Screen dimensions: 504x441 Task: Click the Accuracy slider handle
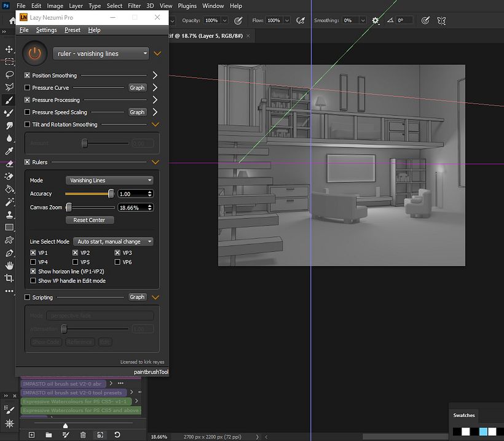click(x=111, y=193)
